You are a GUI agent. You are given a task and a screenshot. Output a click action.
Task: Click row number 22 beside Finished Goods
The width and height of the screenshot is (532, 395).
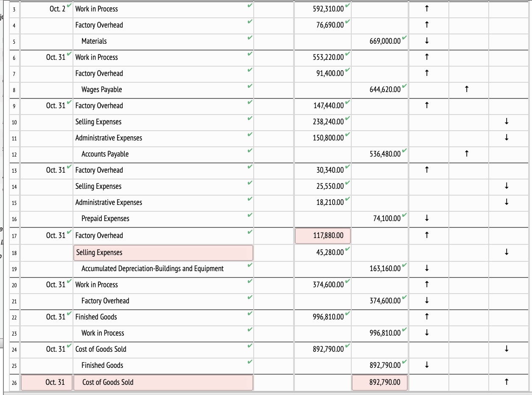(x=14, y=318)
